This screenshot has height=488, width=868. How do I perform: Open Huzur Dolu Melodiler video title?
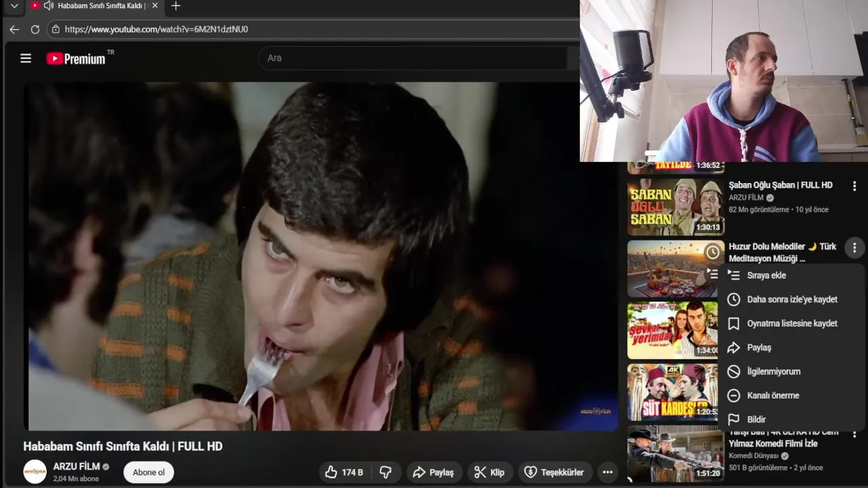pyautogui.click(x=783, y=252)
